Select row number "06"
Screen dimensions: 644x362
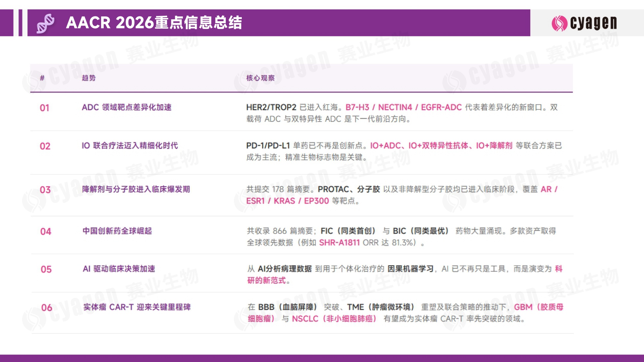click(47, 308)
